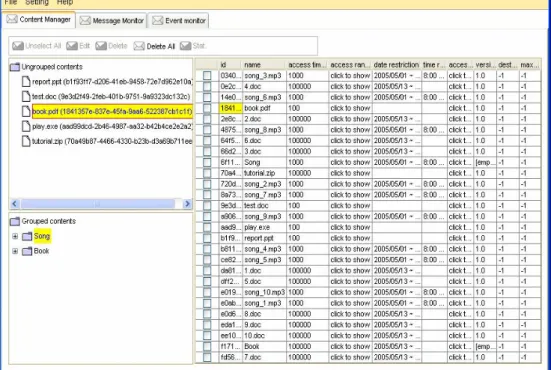Open the Setting menu
Viewport: 551px width, 370px height.
[37, 2]
